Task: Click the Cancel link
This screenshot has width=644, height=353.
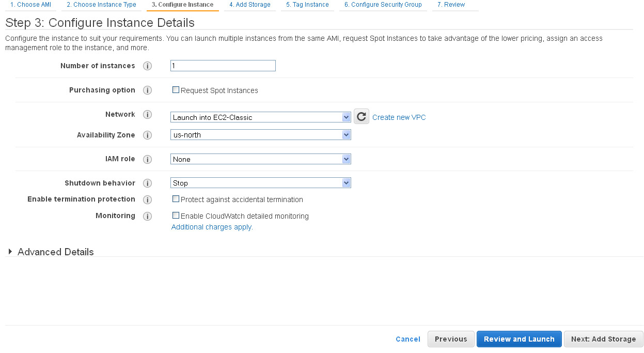Action: (408, 339)
